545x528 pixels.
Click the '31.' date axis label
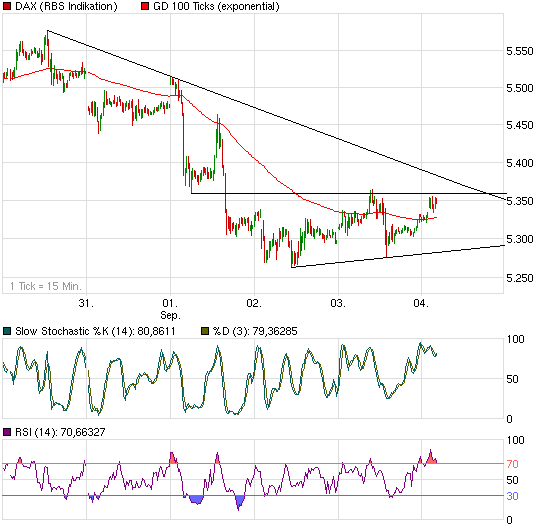coord(86,303)
